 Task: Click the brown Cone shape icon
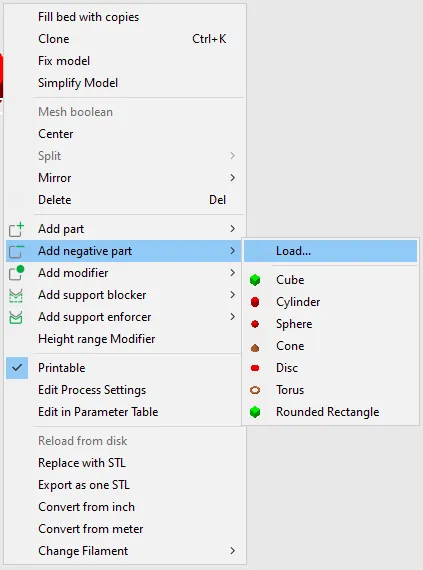click(255, 348)
